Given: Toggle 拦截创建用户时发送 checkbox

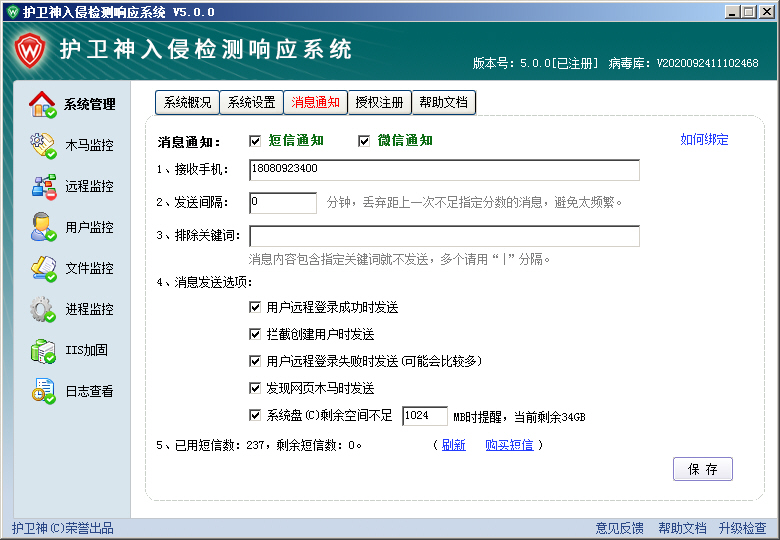Looking at the screenshot, I should click(x=254, y=334).
